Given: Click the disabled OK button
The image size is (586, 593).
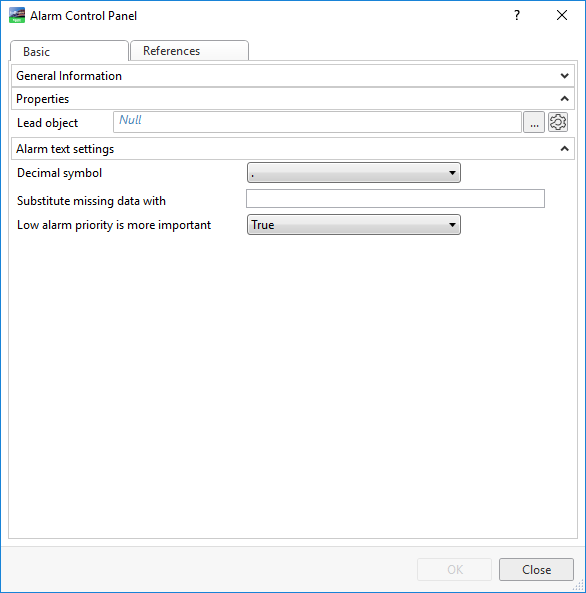Looking at the screenshot, I should pyautogui.click(x=454, y=570).
